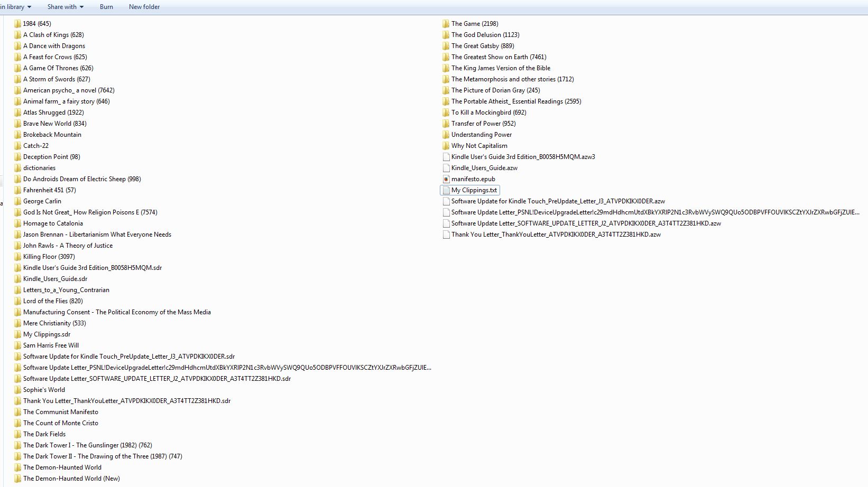This screenshot has height=487, width=868.
Task: Select 'The Greatest Show on Earth (7461)' name
Action: 499,57
